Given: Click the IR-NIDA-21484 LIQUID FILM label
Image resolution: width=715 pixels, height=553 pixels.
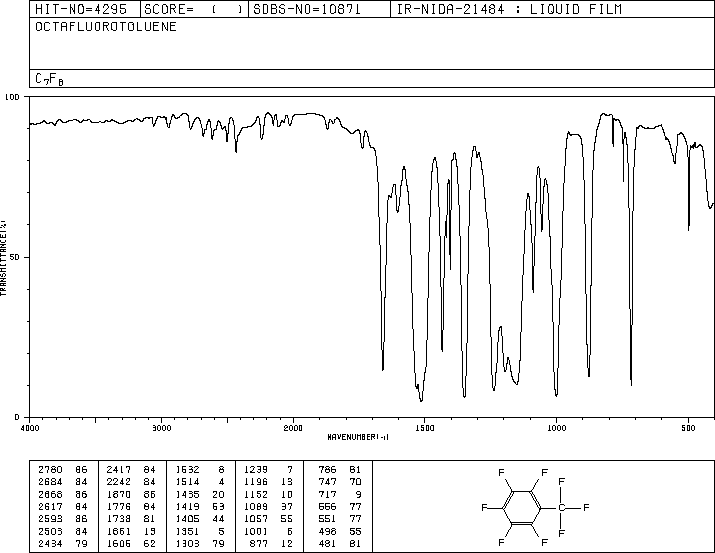Looking at the screenshot, I should (x=509, y=9).
